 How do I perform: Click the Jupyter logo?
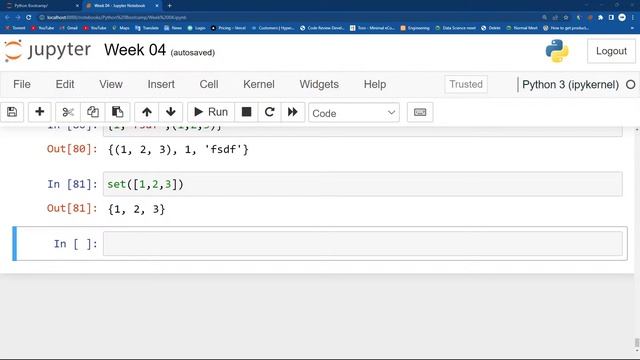coord(47,50)
